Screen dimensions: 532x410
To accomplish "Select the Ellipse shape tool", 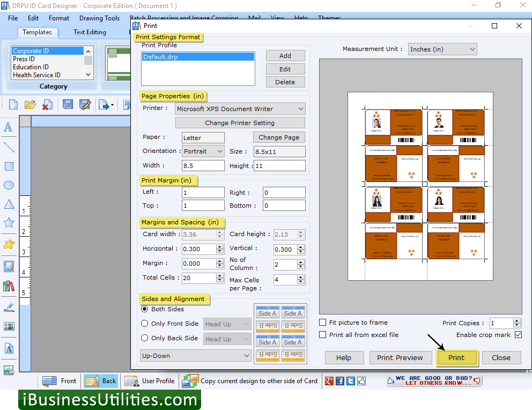I will click(x=9, y=185).
